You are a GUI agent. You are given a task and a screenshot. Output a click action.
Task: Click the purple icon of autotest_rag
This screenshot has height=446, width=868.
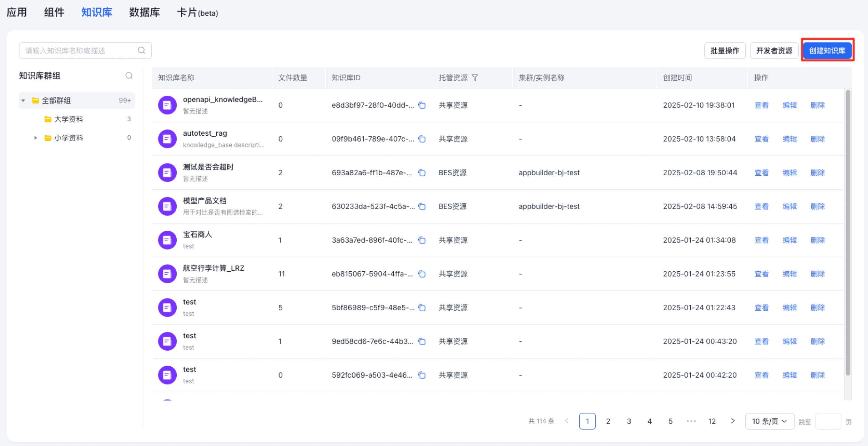[167, 139]
